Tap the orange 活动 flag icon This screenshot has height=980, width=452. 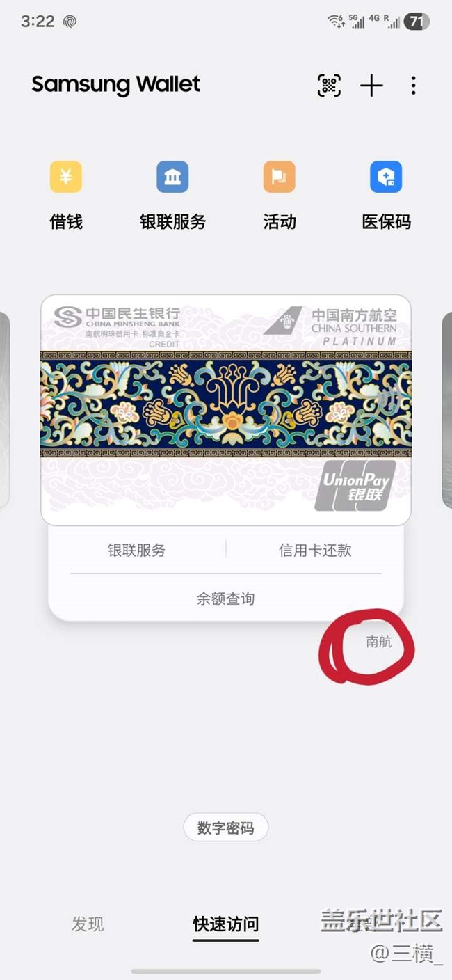pyautogui.click(x=280, y=177)
